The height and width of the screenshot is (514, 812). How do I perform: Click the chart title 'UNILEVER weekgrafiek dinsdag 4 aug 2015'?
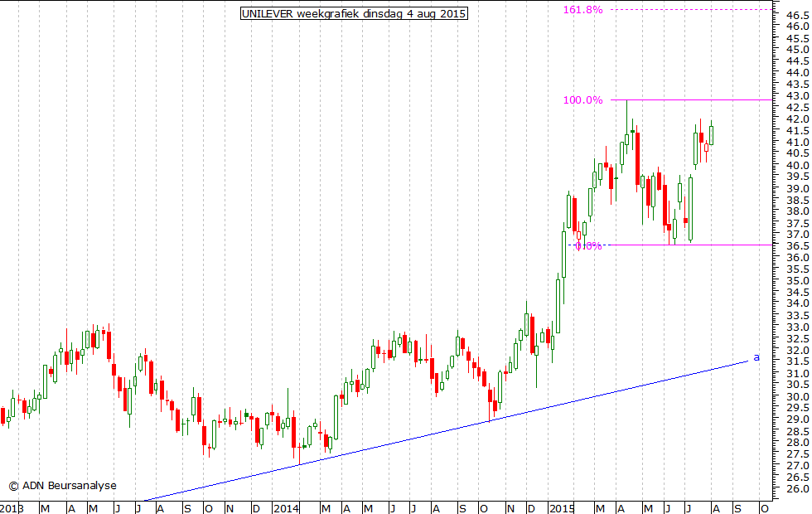(355, 13)
